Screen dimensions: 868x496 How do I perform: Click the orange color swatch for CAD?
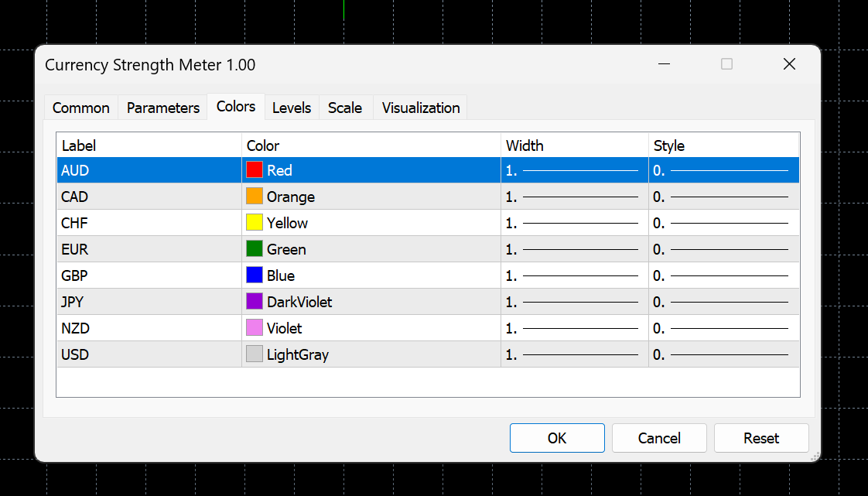coord(255,197)
